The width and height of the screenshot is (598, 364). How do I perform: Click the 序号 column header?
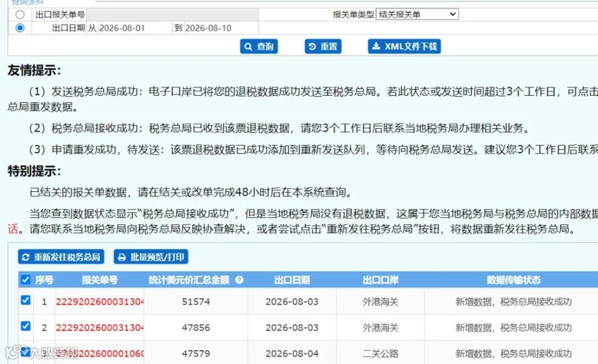click(x=45, y=280)
